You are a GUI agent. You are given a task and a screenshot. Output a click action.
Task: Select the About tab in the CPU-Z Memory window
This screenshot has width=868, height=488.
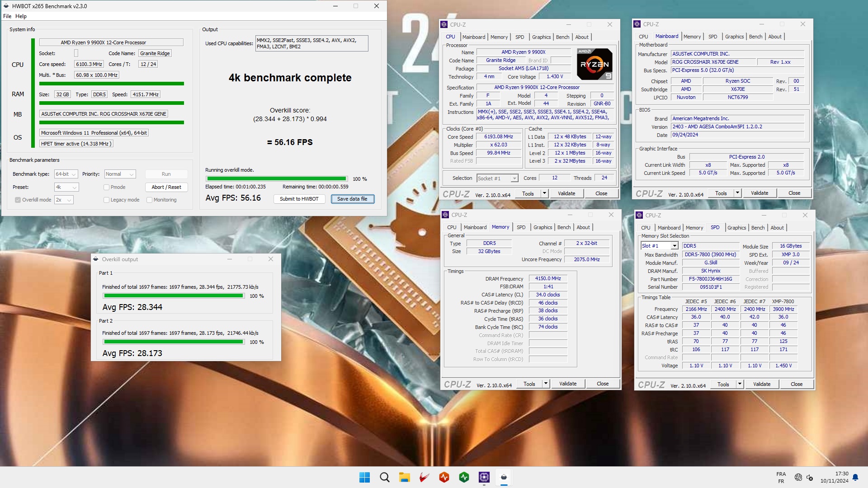point(583,227)
